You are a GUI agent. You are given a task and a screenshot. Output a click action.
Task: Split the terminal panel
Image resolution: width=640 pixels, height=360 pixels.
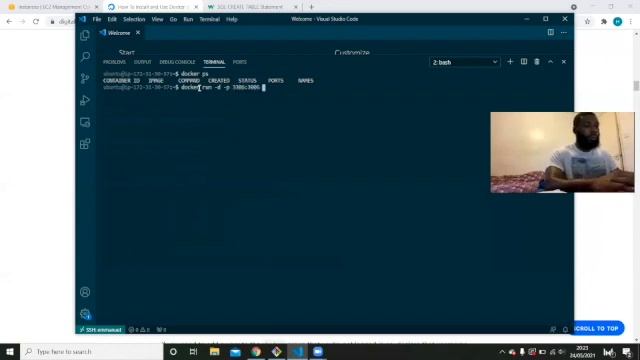(524, 62)
